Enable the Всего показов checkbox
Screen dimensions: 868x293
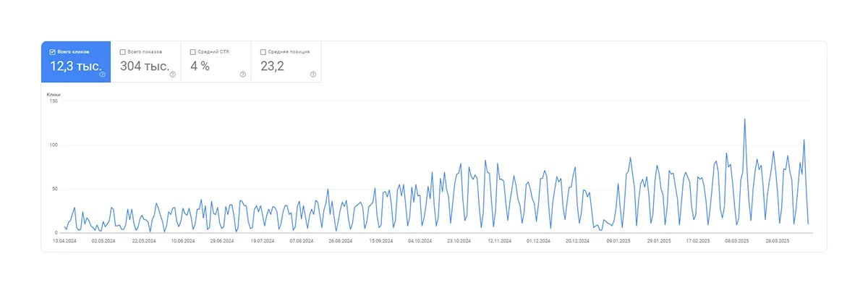(x=122, y=52)
